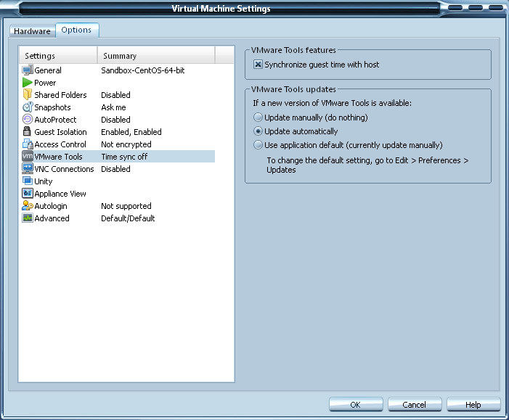Select the Update automatically radio button
Image resolution: width=509 pixels, height=420 pixels.
coord(258,131)
